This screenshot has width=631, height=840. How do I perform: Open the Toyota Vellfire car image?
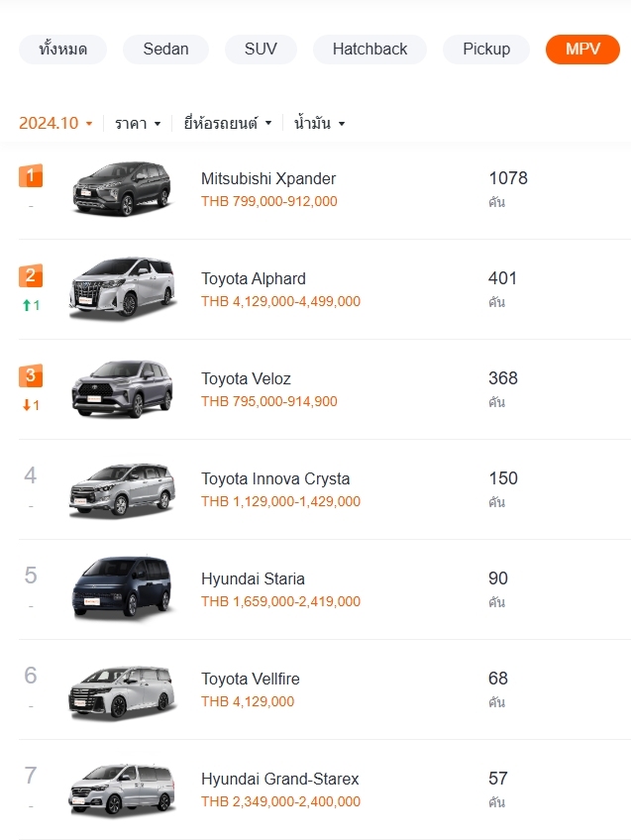pos(123,691)
